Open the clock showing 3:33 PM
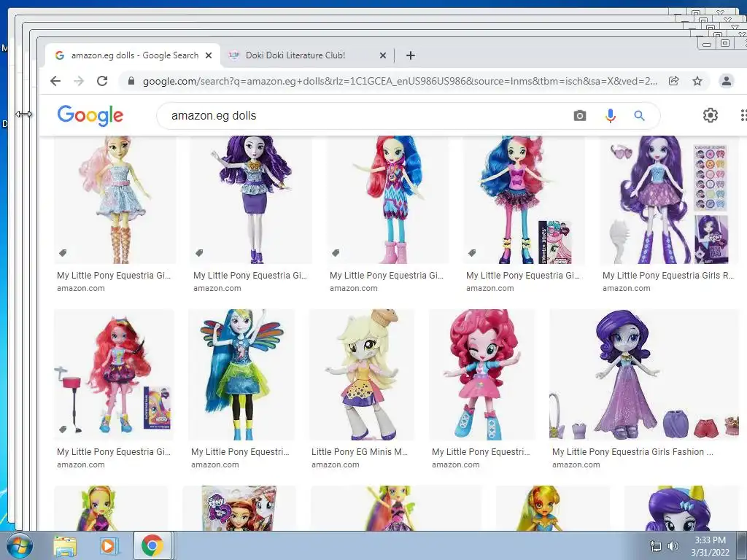 tap(710, 545)
